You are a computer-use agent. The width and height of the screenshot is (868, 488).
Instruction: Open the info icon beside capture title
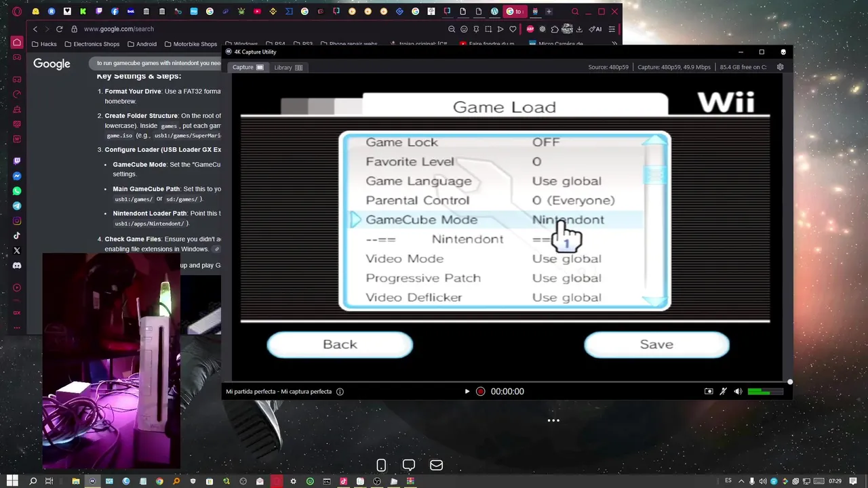pos(340,391)
